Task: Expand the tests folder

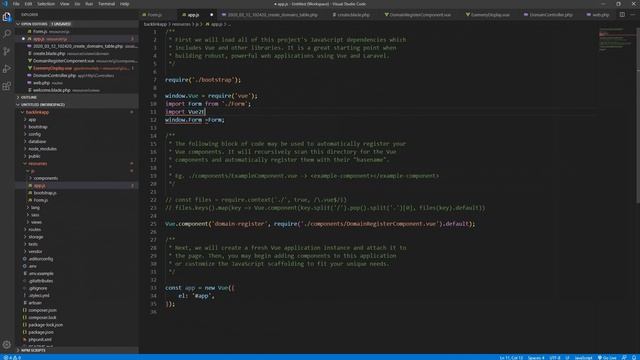Action: point(77,244)
